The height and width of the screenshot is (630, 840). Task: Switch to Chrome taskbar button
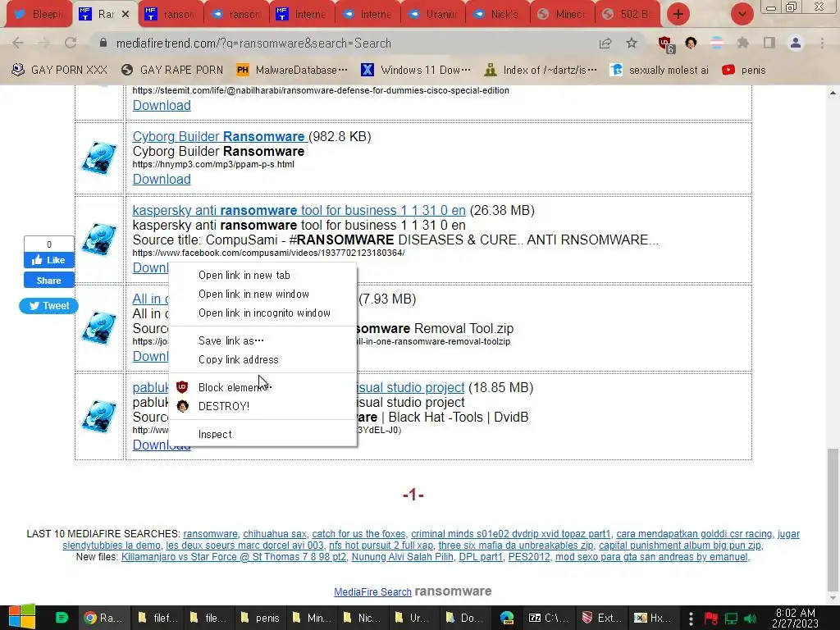pyautogui.click(x=104, y=618)
